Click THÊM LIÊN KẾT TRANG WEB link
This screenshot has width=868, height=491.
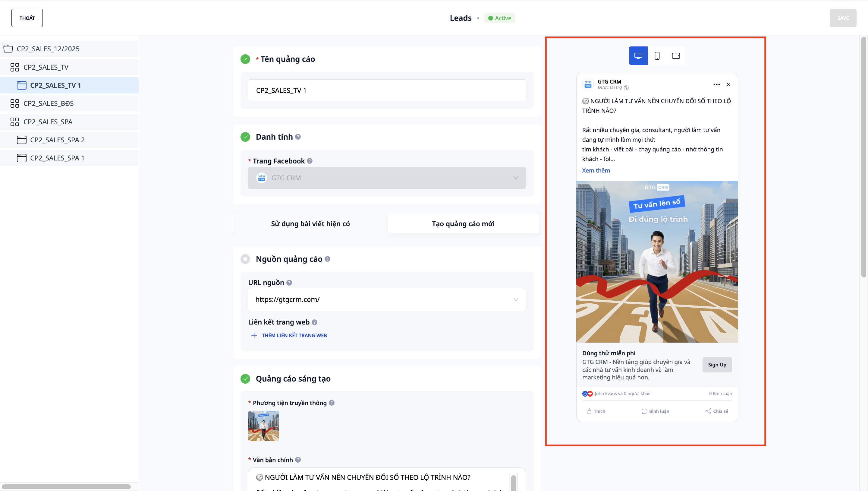pyautogui.click(x=294, y=335)
